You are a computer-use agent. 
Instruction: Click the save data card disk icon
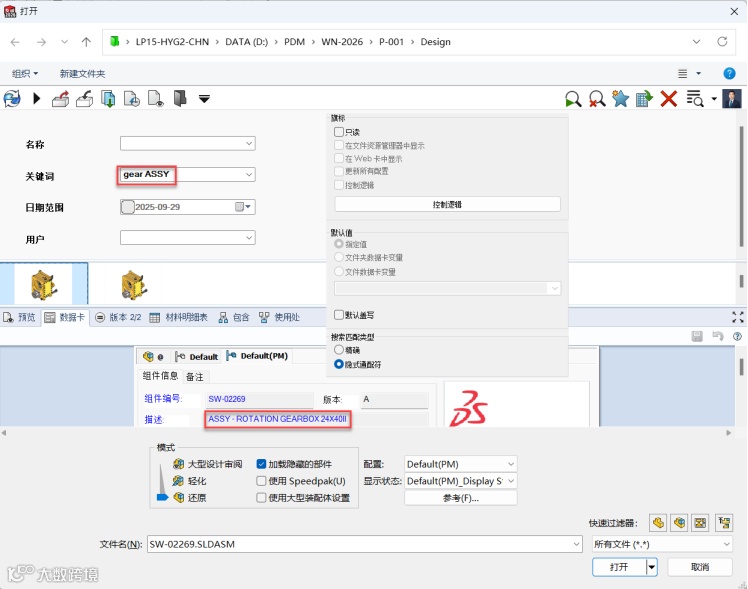[697, 336]
